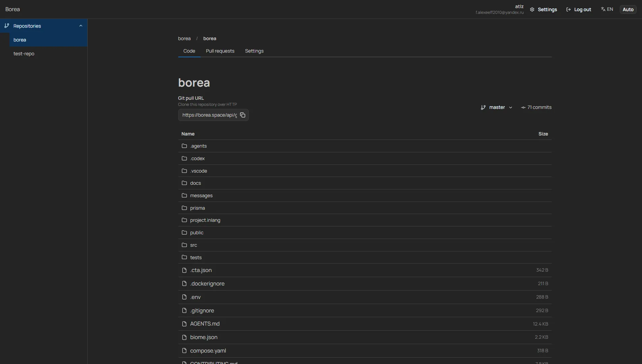This screenshot has height=364, width=642.
Task: Open the src folder
Action: [x=193, y=245]
